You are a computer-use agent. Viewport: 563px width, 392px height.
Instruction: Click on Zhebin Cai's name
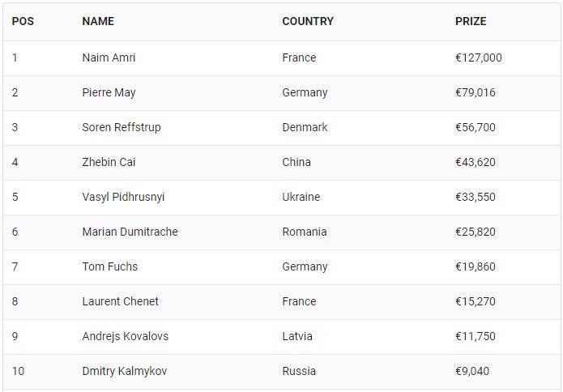(x=109, y=162)
